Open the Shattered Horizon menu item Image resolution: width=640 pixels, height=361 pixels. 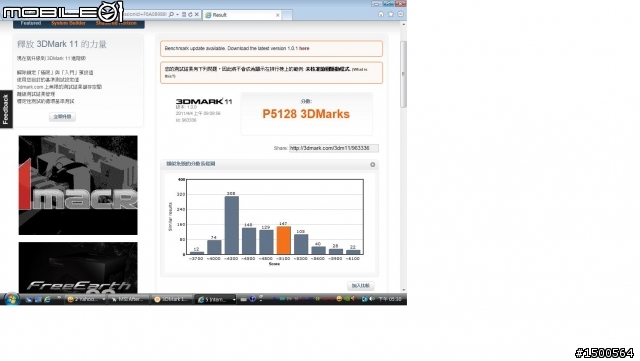[116, 23]
